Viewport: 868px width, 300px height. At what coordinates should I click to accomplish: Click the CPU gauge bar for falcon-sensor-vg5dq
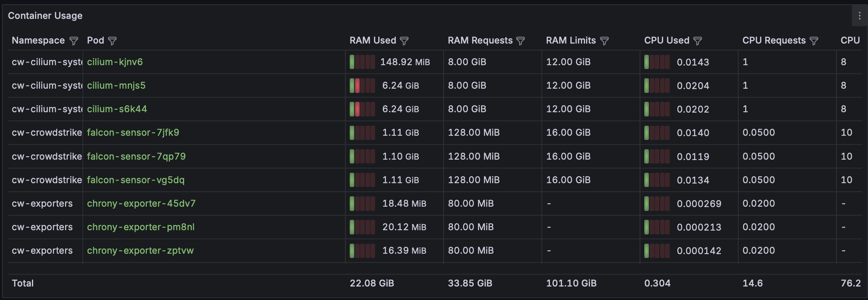point(657,180)
